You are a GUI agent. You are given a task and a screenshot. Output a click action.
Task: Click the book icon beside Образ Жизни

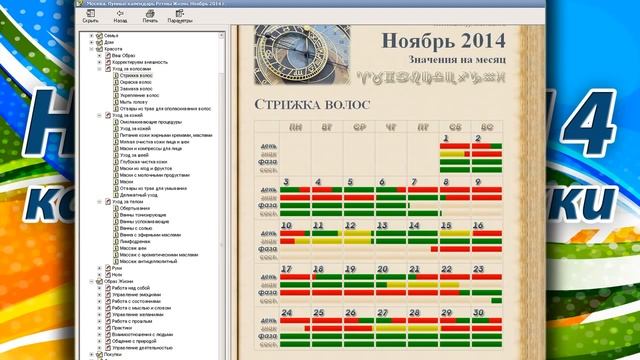(99, 281)
